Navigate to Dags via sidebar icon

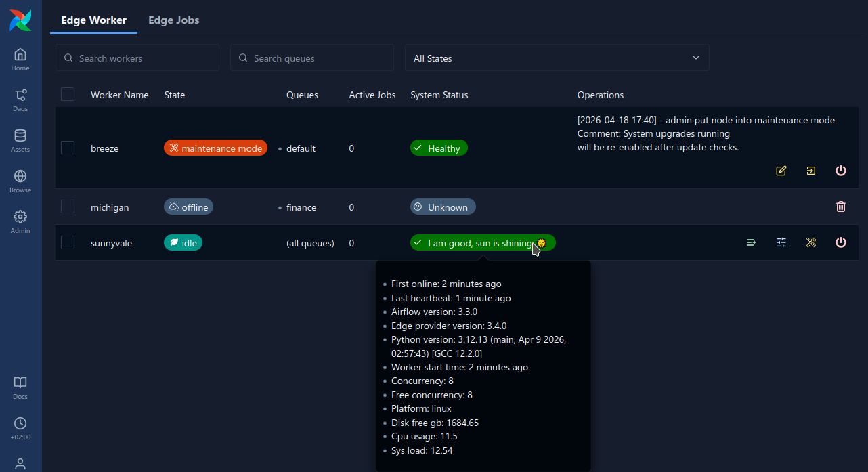[x=20, y=98]
